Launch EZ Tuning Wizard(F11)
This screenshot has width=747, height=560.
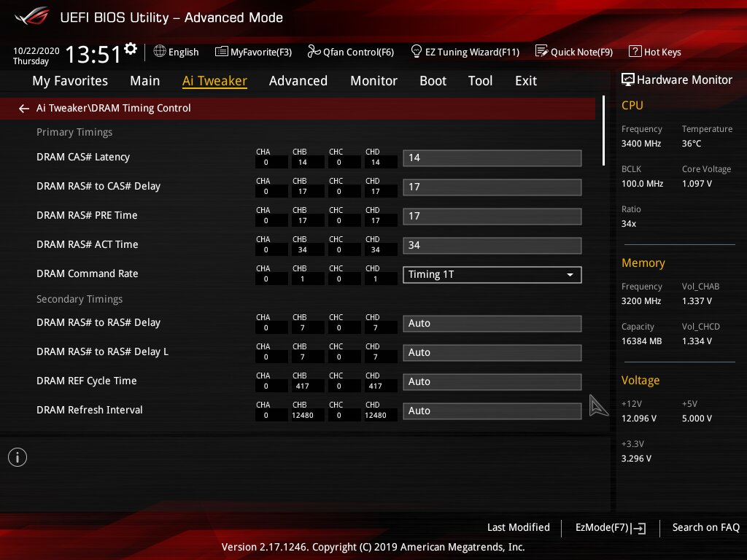pos(465,52)
